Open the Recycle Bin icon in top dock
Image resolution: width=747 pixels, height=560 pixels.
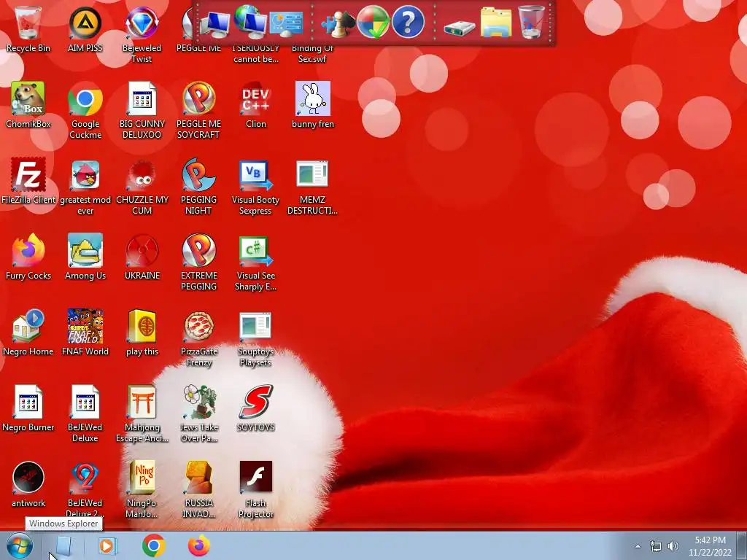531,22
